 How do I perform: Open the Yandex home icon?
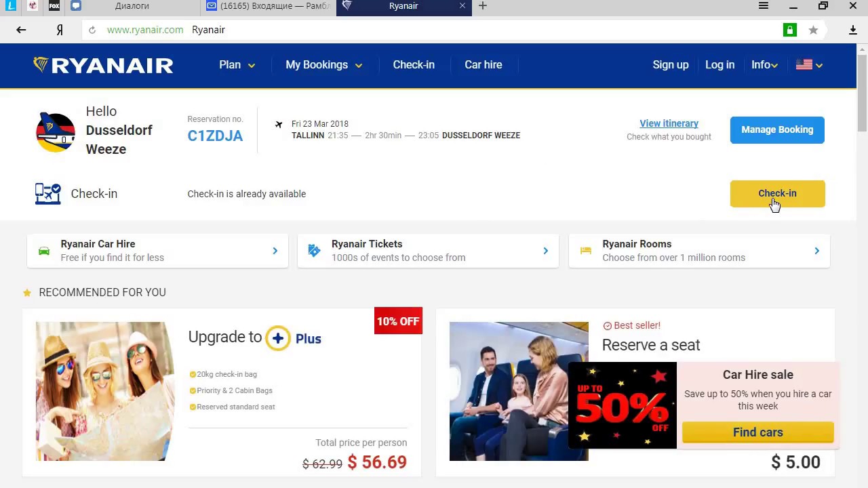pos(60,30)
